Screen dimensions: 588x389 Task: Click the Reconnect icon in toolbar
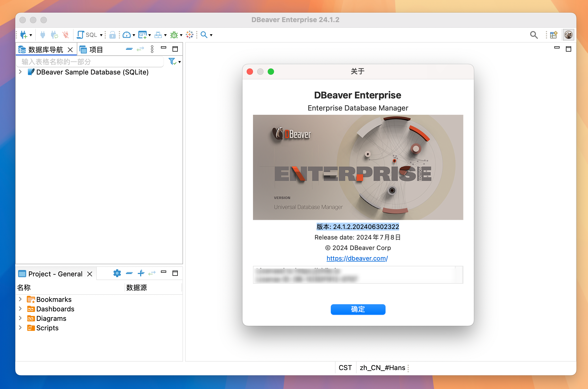(54, 35)
